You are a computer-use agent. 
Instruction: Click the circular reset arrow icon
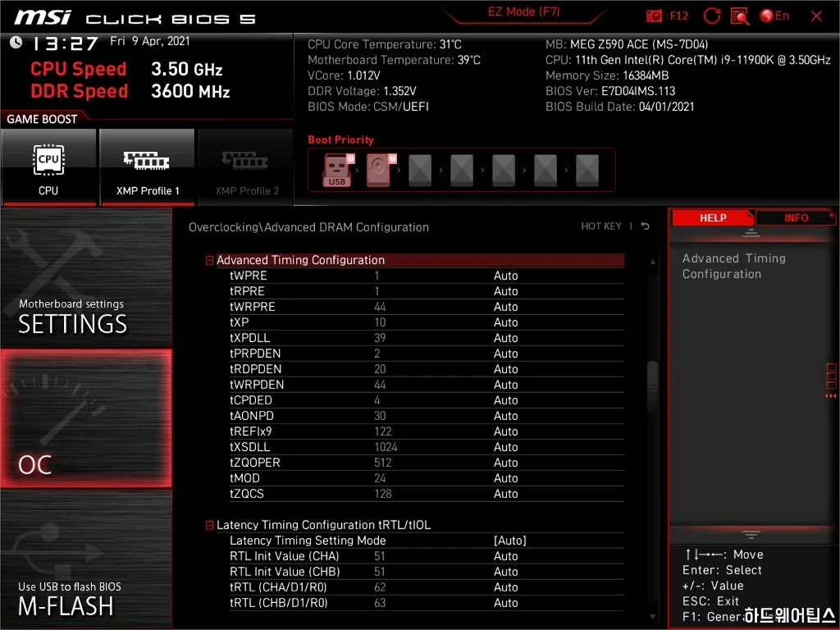pyautogui.click(x=711, y=16)
